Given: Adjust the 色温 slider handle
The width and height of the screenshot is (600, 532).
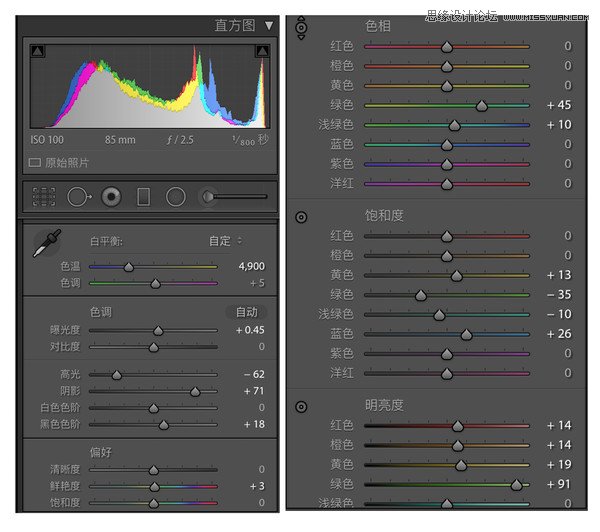Looking at the screenshot, I should 129,267.
